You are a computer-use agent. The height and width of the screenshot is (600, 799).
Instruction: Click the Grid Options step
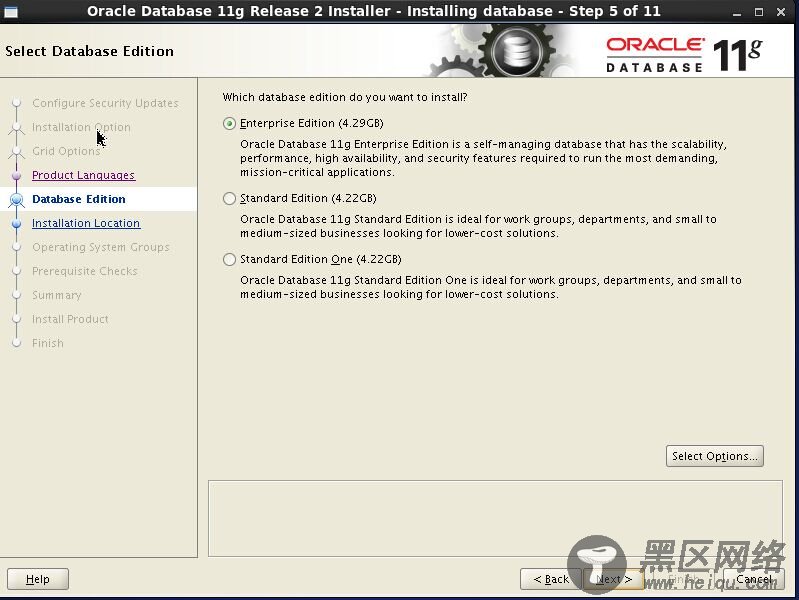coord(66,151)
